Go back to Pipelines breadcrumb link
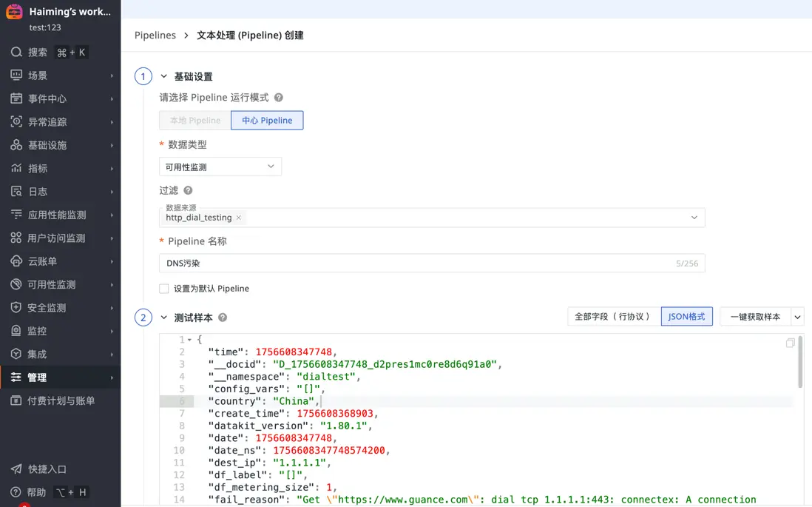 (155, 36)
